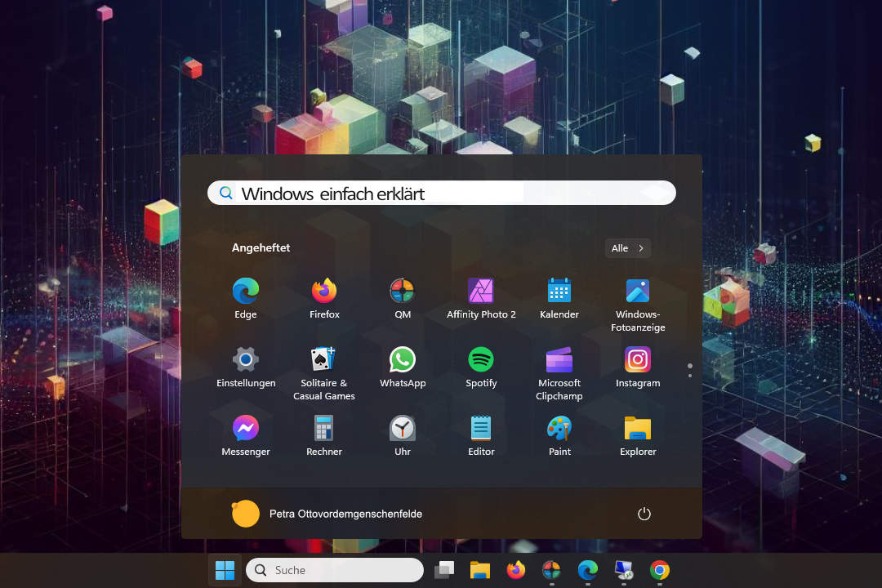Go to the second pinned apps page dot

click(x=690, y=376)
